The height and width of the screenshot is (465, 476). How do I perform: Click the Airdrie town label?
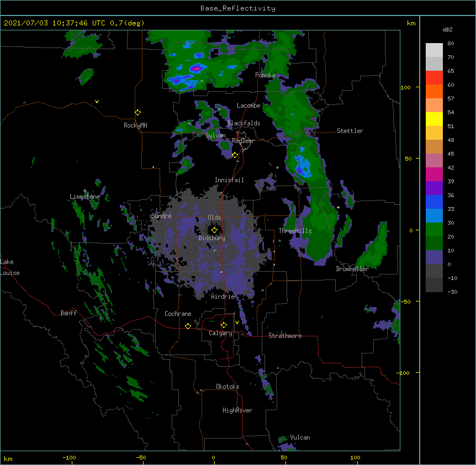tap(223, 297)
